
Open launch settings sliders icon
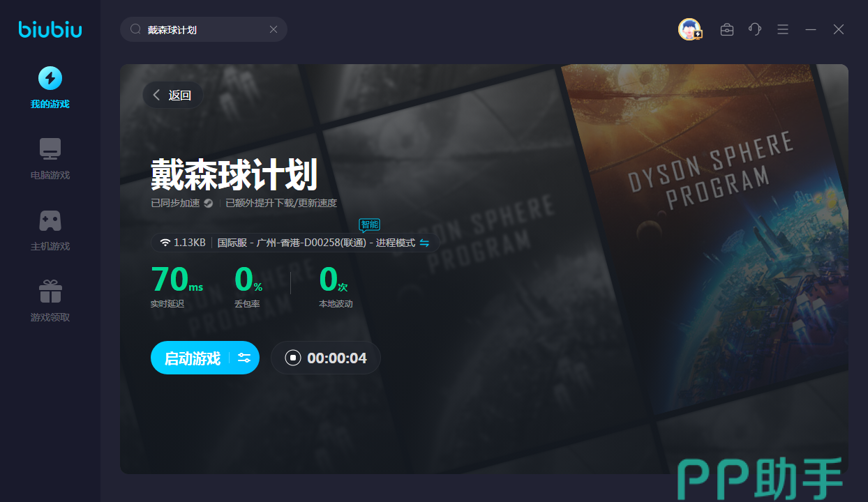[x=244, y=358]
